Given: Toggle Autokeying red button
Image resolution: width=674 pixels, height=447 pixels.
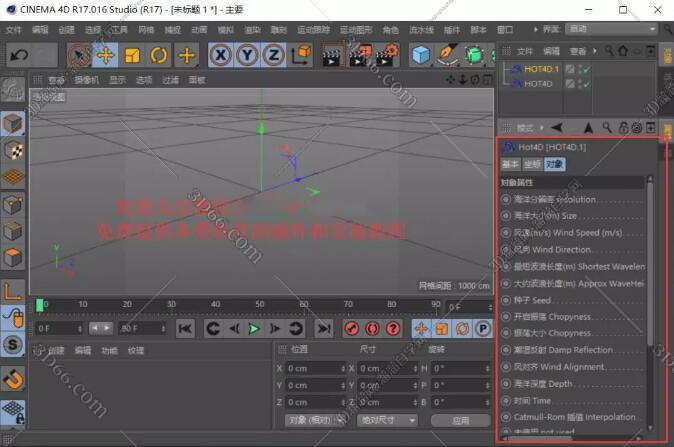Looking at the screenshot, I should (x=372, y=329).
